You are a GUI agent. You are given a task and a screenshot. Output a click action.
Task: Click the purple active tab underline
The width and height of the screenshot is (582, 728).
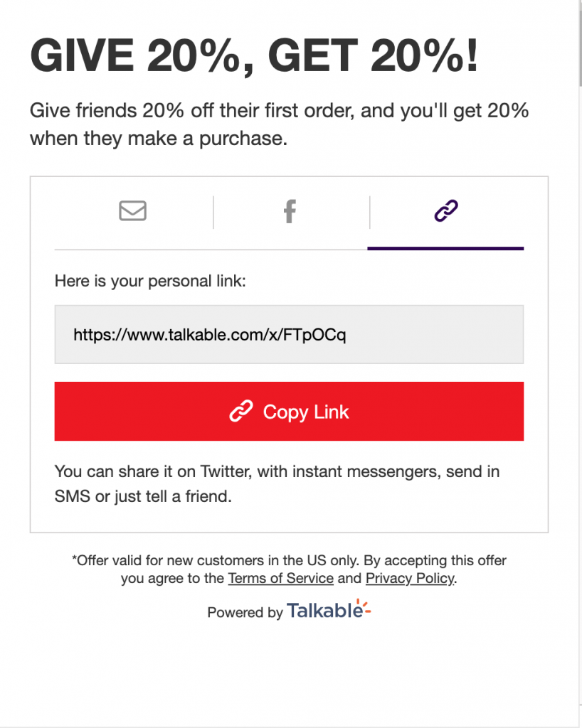pyautogui.click(x=445, y=248)
